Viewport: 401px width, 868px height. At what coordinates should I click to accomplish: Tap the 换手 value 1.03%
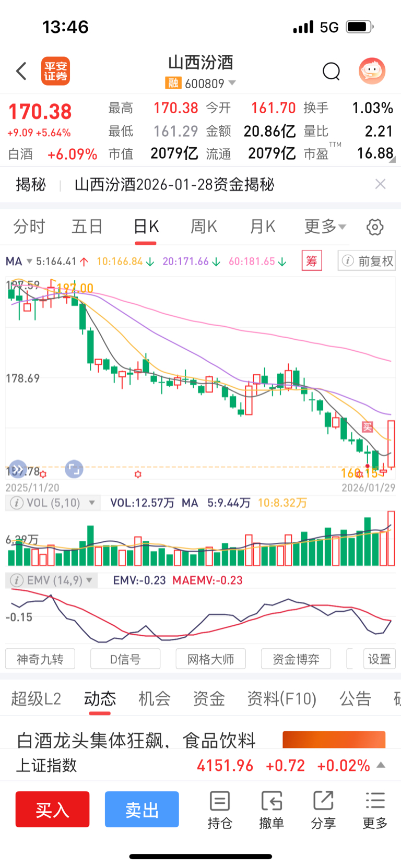pos(372,108)
